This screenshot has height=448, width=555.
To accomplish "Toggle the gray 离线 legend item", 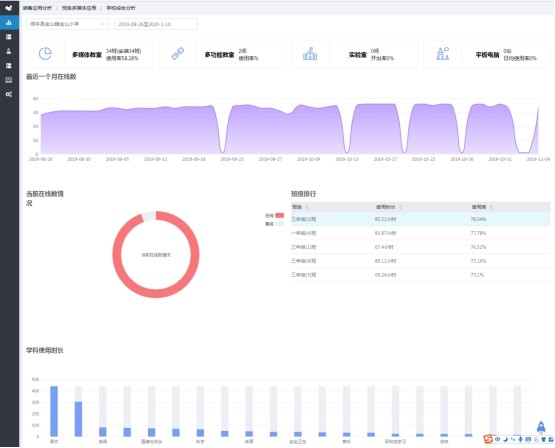I will coord(274,224).
